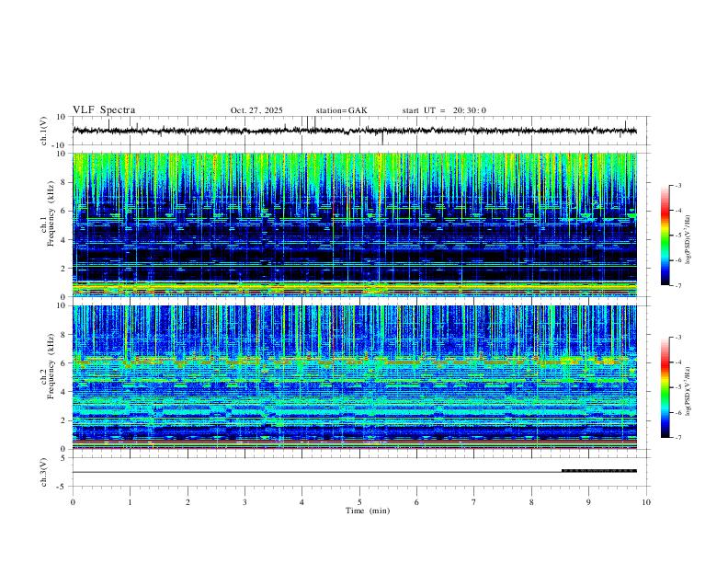
Task: Click the ch.2 spectrogram panel
Action: click(354, 377)
